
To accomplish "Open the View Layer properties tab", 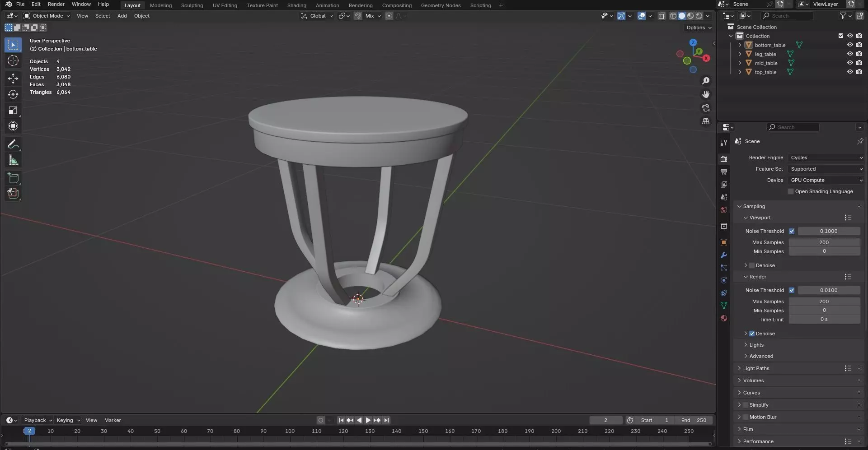I will 724,185.
